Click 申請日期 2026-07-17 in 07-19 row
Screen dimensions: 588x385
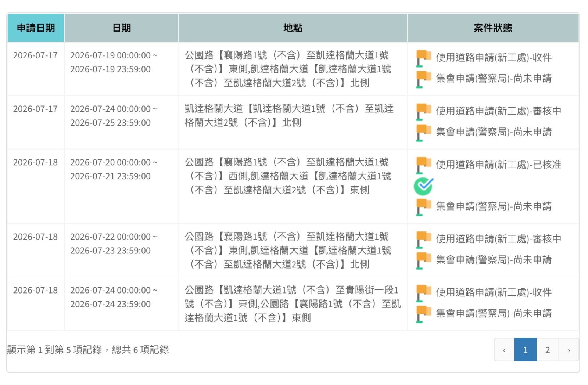pyautogui.click(x=35, y=55)
